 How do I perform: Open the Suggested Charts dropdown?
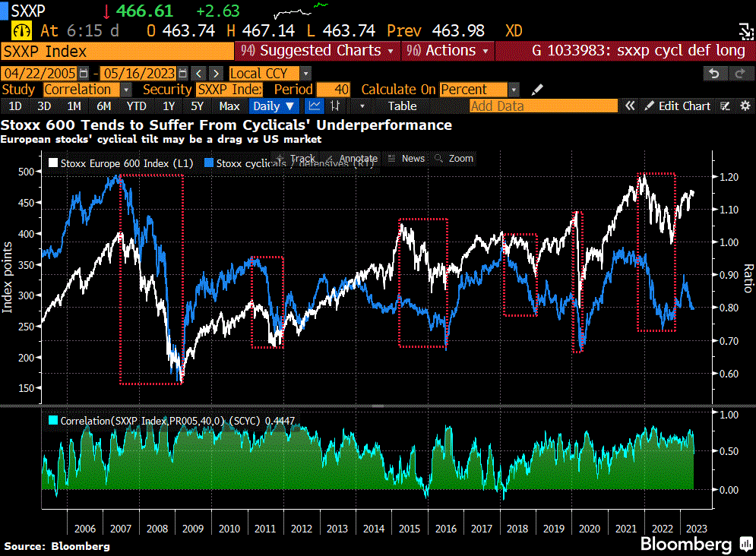[317, 51]
